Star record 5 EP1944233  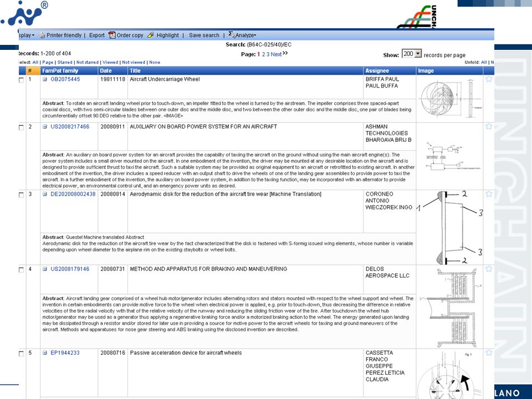pyautogui.click(x=489, y=352)
